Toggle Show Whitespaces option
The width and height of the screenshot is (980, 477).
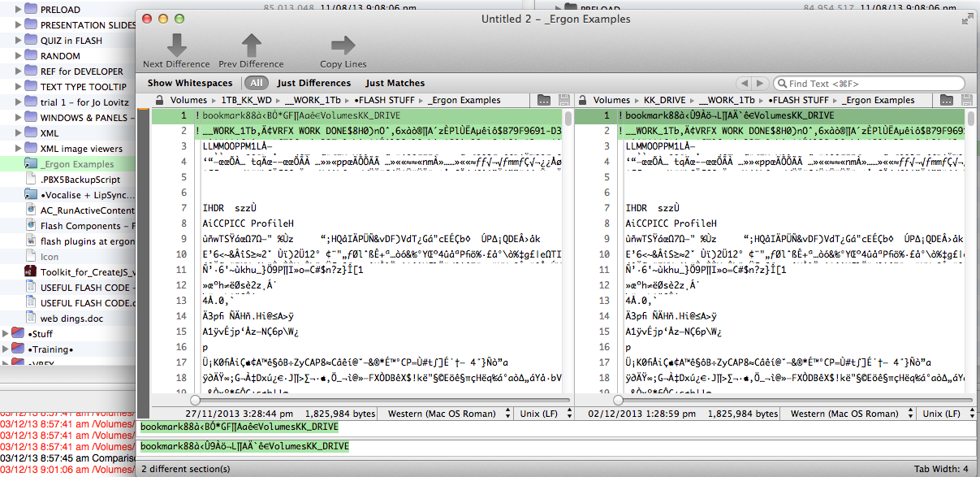pos(190,83)
